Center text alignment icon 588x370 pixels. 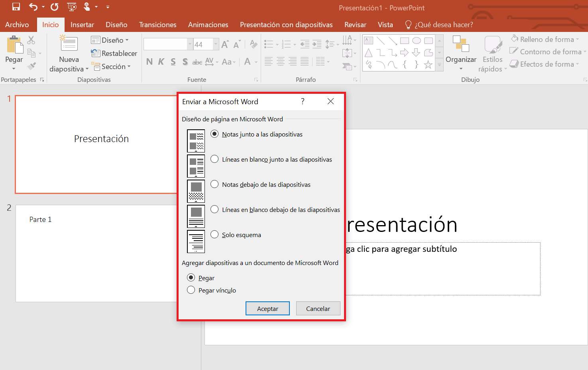point(281,61)
